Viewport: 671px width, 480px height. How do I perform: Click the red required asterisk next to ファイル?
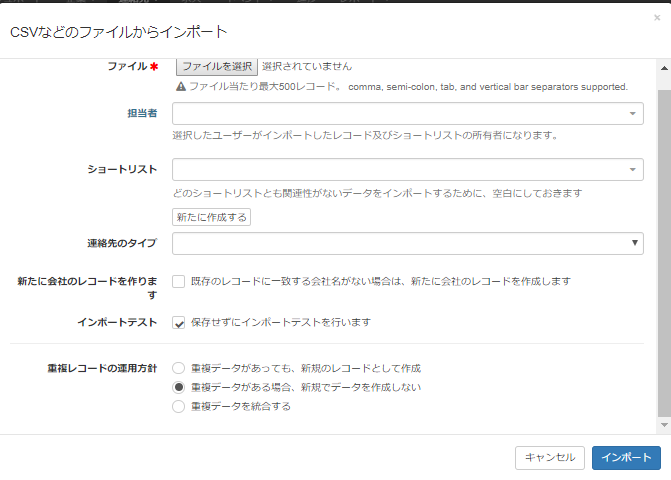[x=154, y=66]
